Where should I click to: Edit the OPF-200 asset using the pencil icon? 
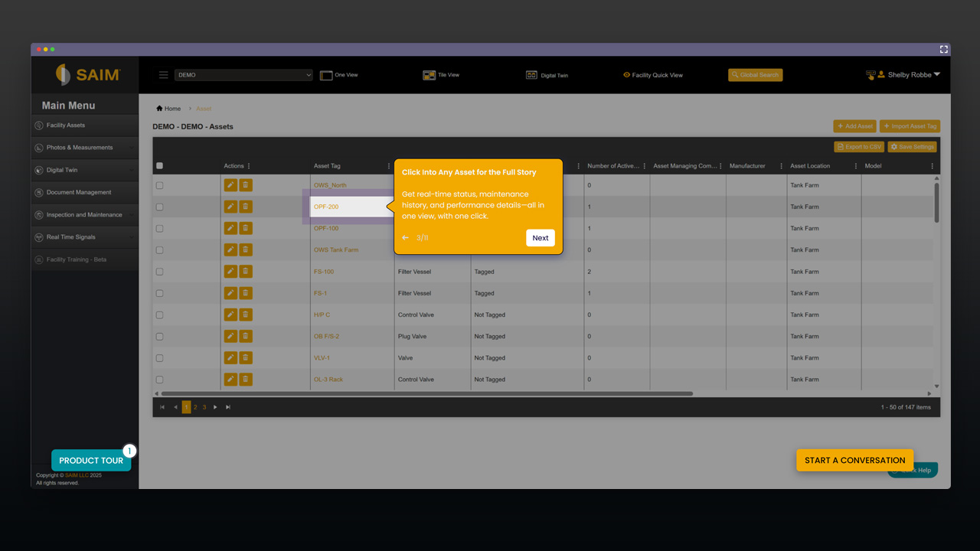click(230, 207)
